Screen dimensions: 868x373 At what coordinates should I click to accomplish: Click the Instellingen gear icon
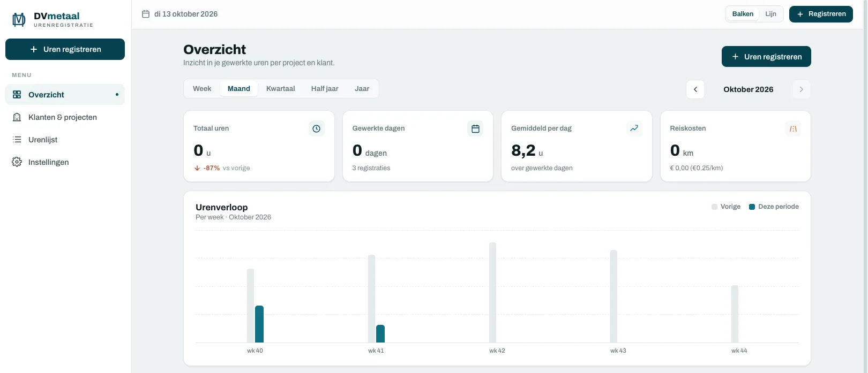point(17,162)
